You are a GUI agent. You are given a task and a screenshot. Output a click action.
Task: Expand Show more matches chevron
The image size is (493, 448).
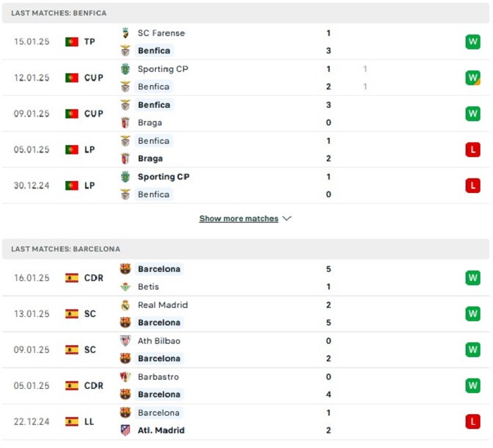pos(287,218)
